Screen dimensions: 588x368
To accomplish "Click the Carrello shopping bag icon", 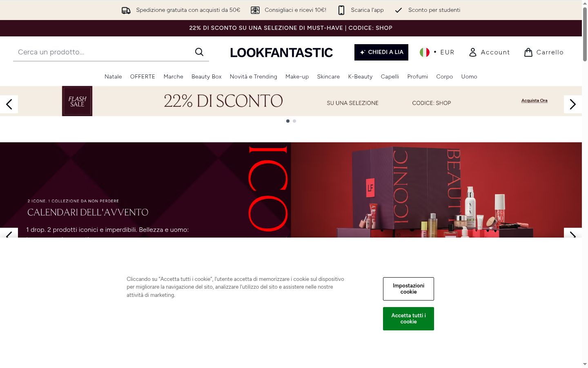I will pos(528,52).
